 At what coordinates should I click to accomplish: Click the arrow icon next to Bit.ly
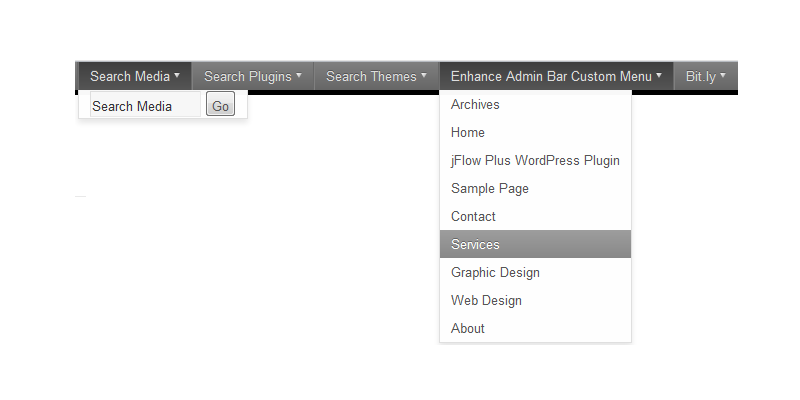click(723, 75)
